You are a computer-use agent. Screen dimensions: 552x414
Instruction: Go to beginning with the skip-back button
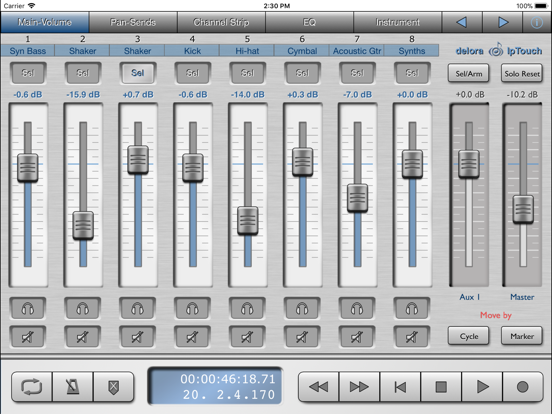(400, 387)
